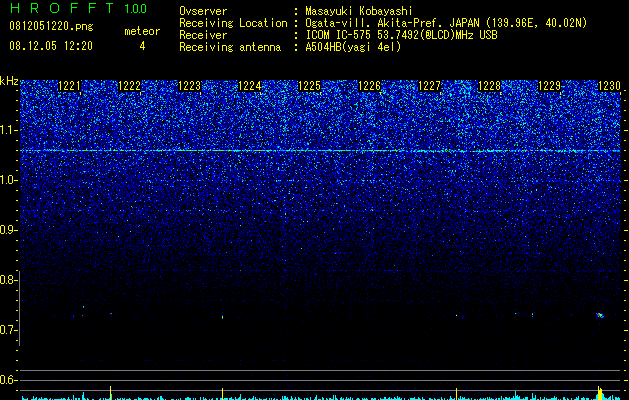Screen dimensions: 629x400
Task: Click the horizontal carrier line in spectrogram
Action: point(320,151)
